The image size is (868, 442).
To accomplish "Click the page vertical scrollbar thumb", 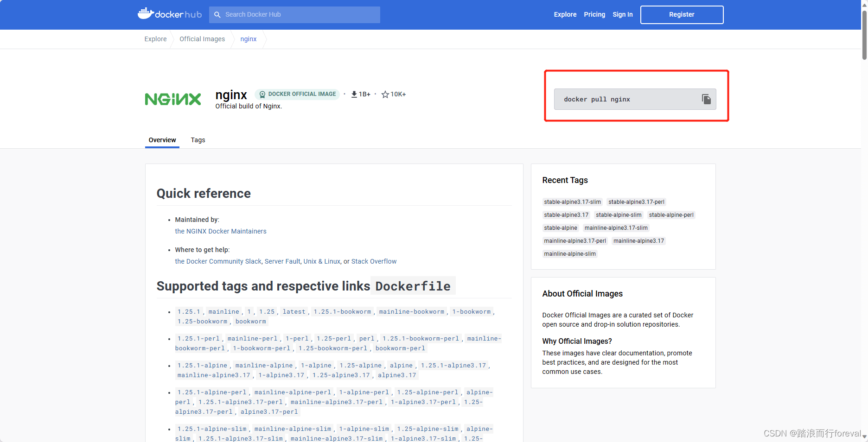I will (x=864, y=35).
